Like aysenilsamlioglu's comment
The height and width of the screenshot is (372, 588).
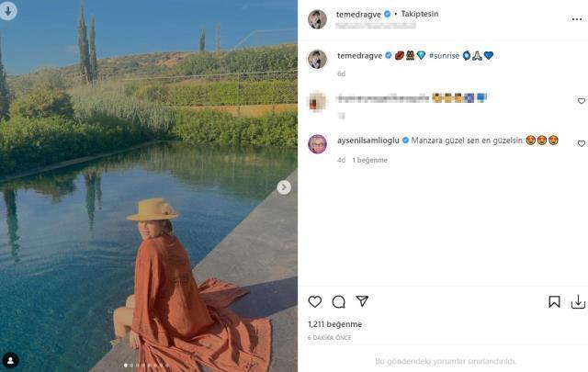581,143
